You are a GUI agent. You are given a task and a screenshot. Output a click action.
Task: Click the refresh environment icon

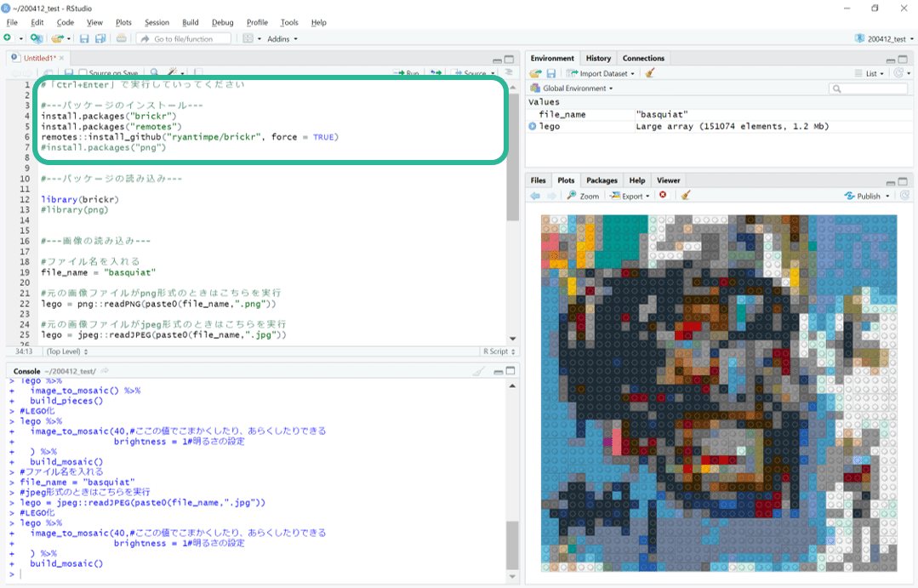click(898, 73)
